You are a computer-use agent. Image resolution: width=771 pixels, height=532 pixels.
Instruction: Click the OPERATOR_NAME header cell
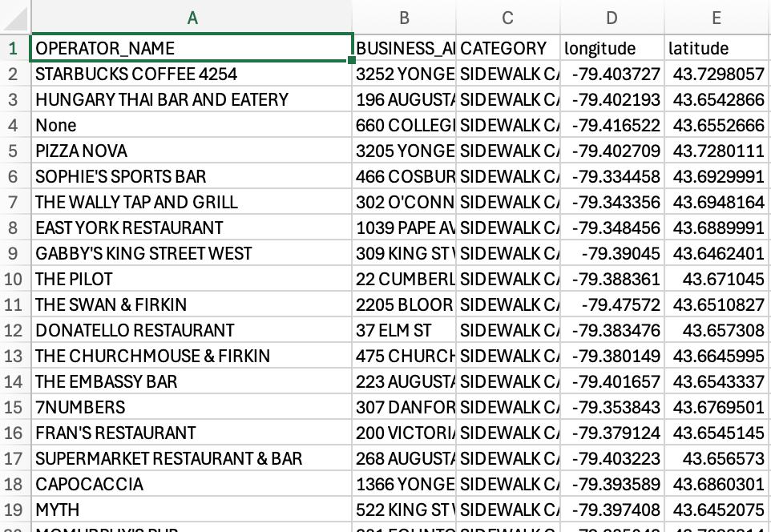(192, 48)
